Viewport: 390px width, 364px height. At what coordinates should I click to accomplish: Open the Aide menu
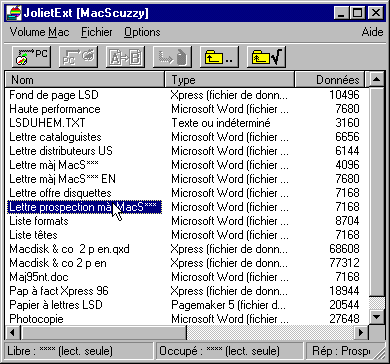(x=372, y=32)
